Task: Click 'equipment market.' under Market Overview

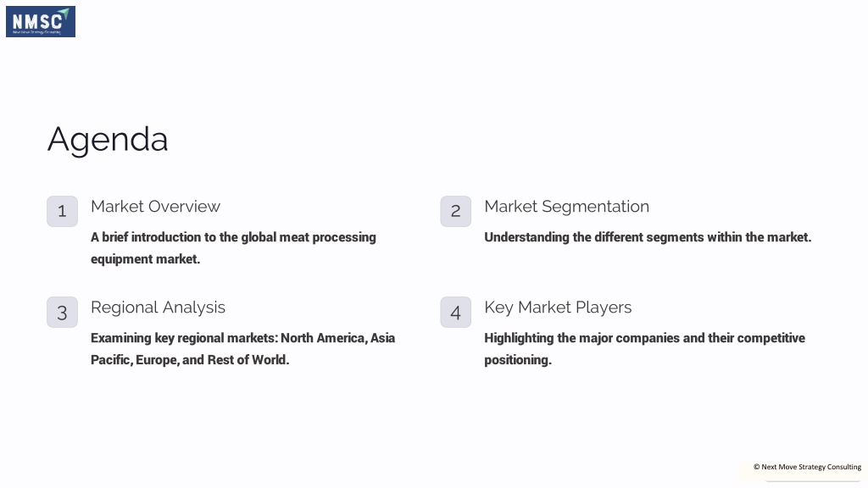Action: coord(145,259)
